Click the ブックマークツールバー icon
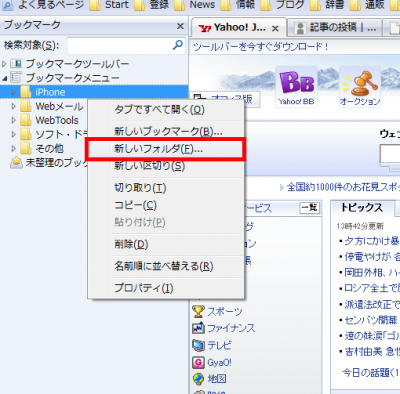 [16, 63]
